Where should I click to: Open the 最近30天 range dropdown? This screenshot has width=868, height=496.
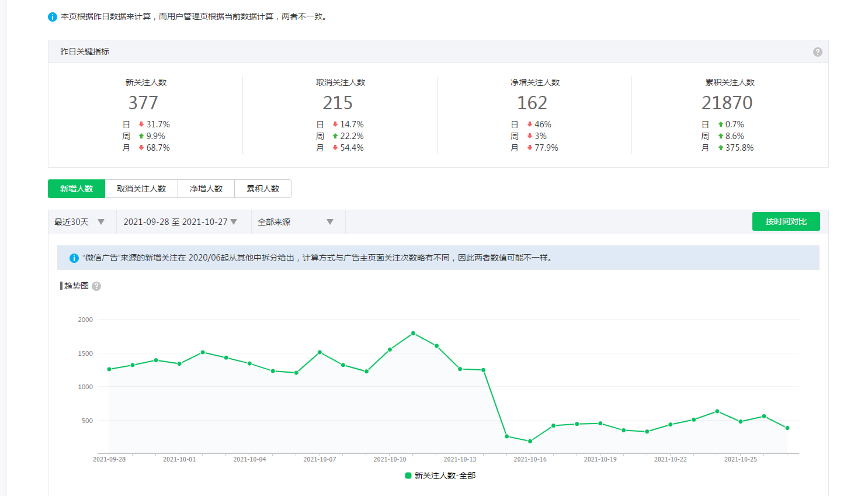point(79,222)
